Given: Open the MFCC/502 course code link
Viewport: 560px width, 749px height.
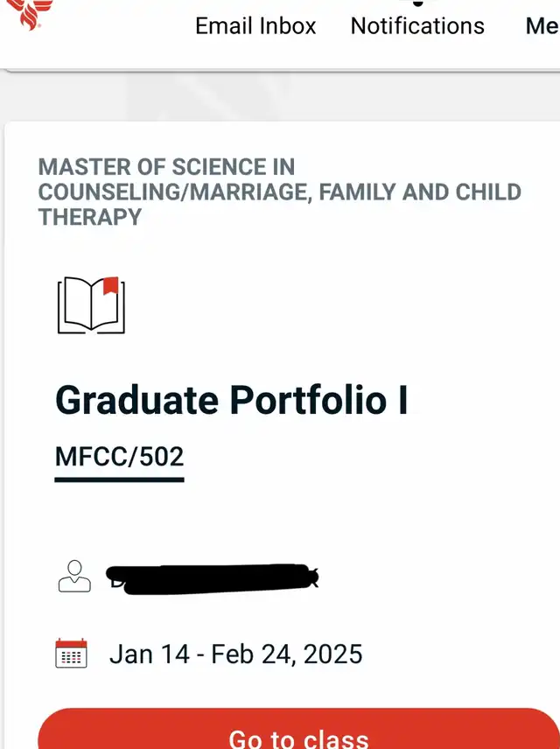Looking at the screenshot, I should tap(119, 457).
